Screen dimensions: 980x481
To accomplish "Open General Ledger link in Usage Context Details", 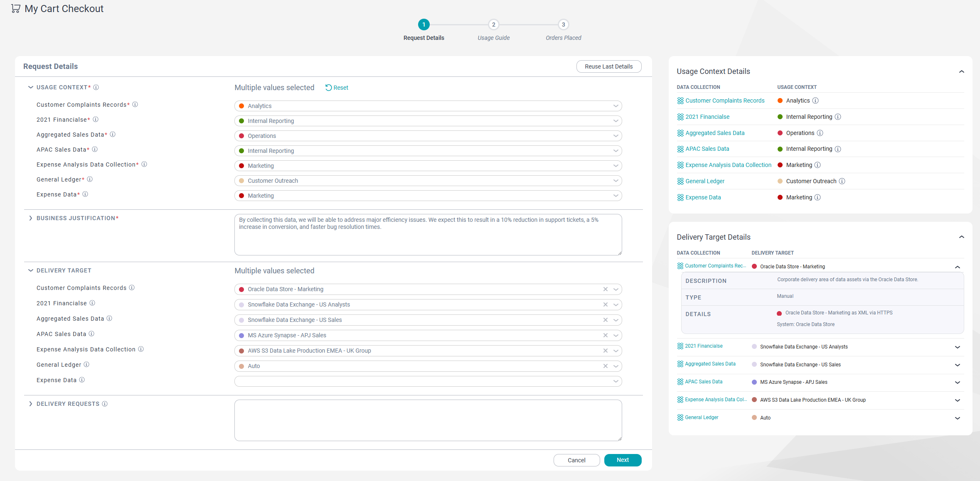I will (705, 181).
